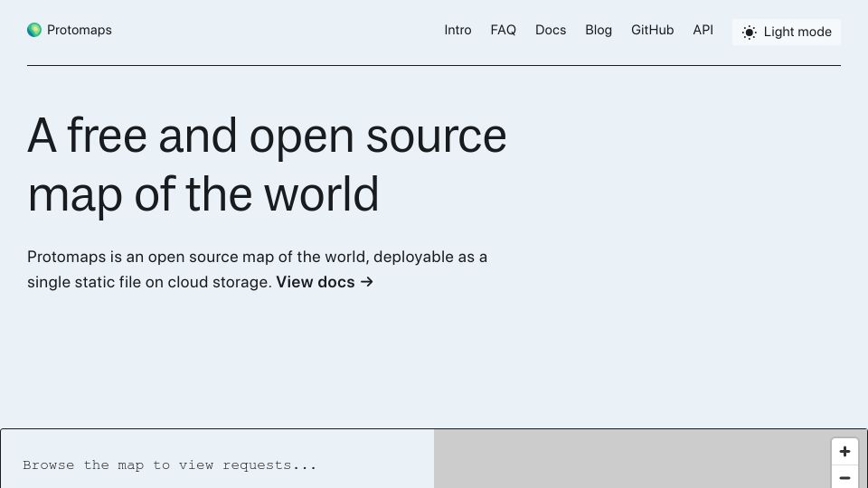
Task: Open the Blog nav link
Action: [x=599, y=30]
